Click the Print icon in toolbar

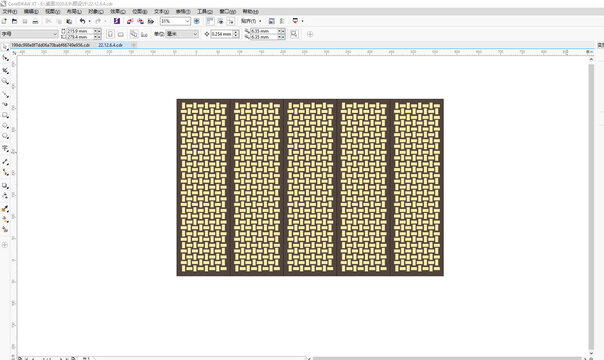(35, 21)
